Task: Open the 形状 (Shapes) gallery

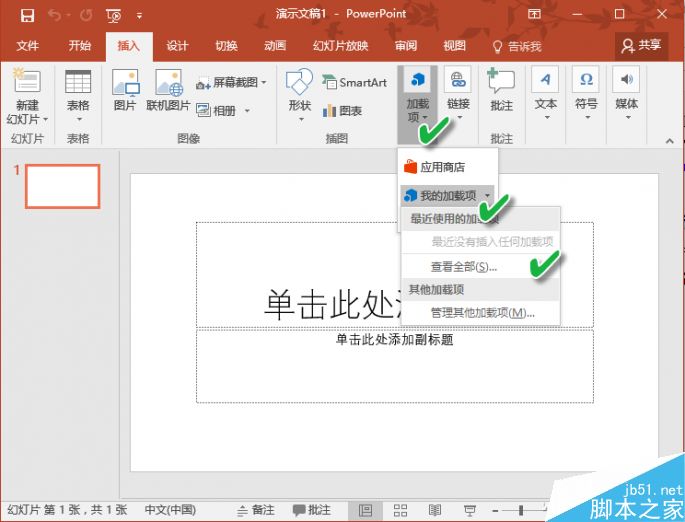Action: click(x=300, y=95)
